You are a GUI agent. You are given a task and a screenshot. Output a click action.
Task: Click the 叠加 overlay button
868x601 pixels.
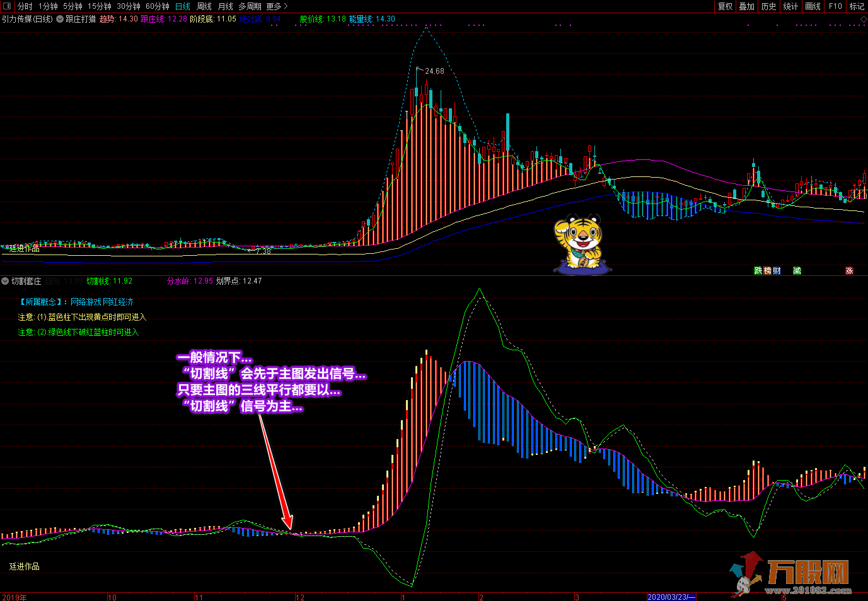tap(747, 6)
